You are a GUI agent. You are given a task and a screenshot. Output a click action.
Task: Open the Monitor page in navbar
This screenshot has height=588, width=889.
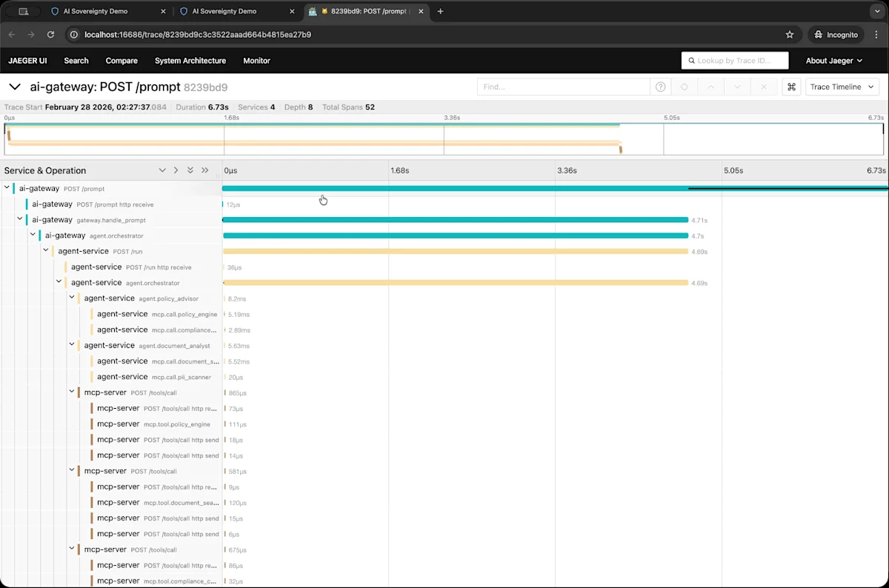257,61
